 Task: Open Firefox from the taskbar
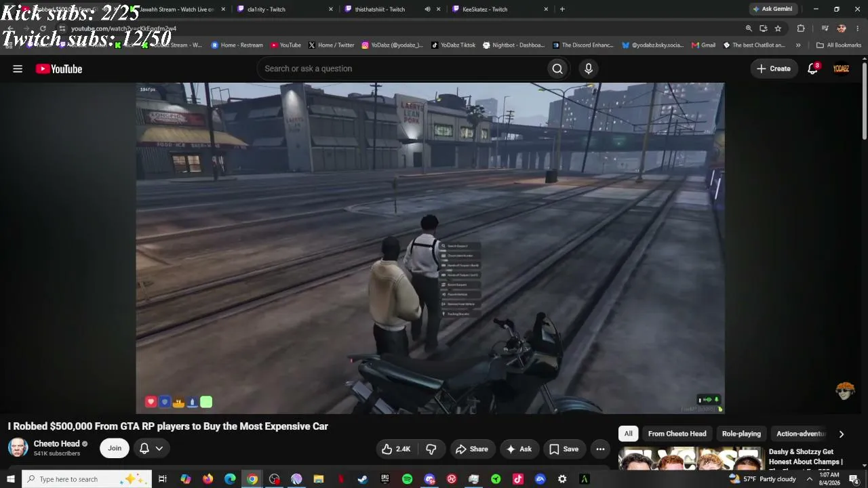click(x=208, y=479)
